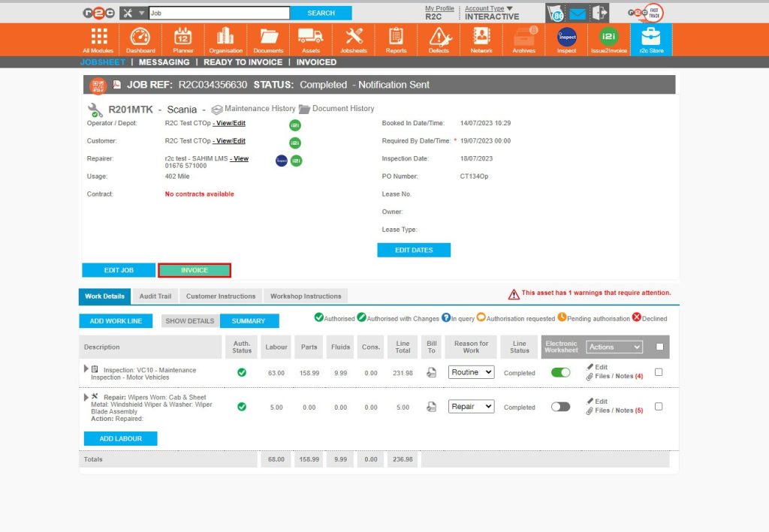Click the INVOICE button

[x=195, y=270]
